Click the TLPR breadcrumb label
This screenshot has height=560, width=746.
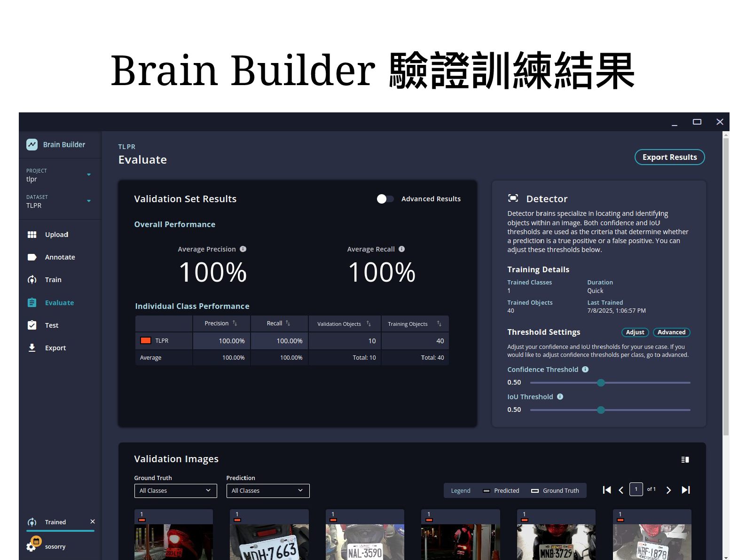pos(126,147)
